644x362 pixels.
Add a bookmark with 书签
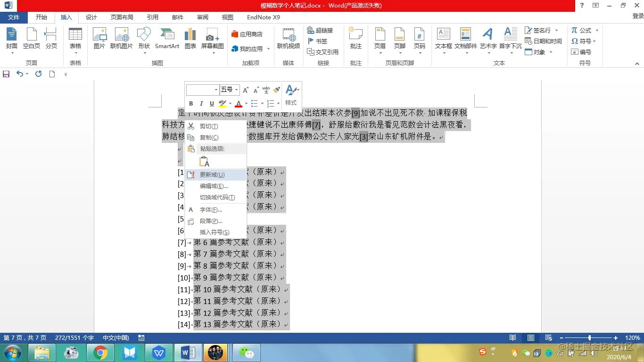click(x=319, y=40)
